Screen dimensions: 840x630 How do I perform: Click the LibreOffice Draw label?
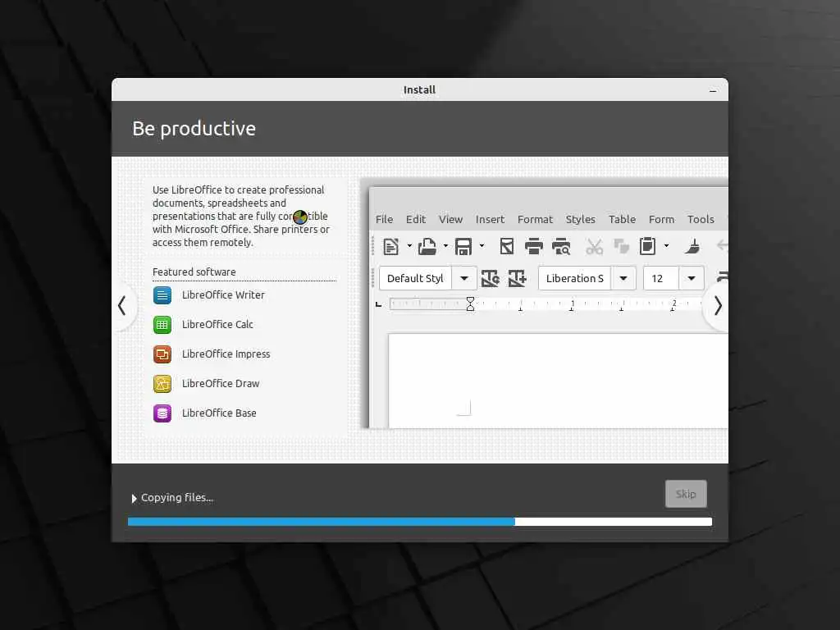tap(221, 384)
